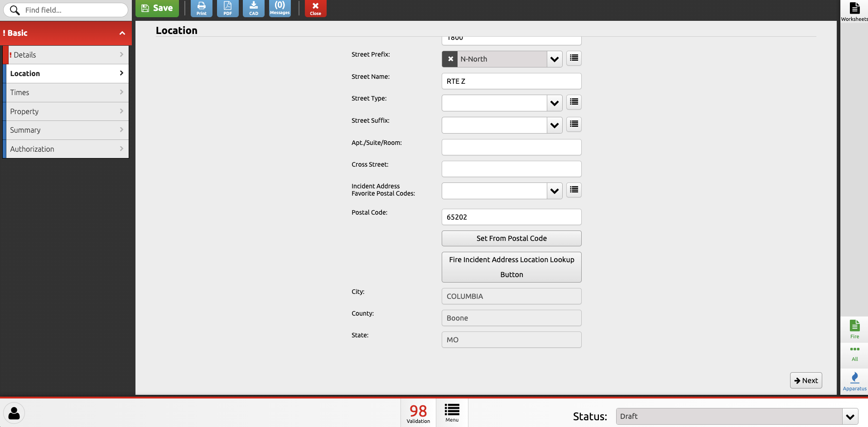
Task: Click the CAD download icon
Action: click(x=254, y=8)
